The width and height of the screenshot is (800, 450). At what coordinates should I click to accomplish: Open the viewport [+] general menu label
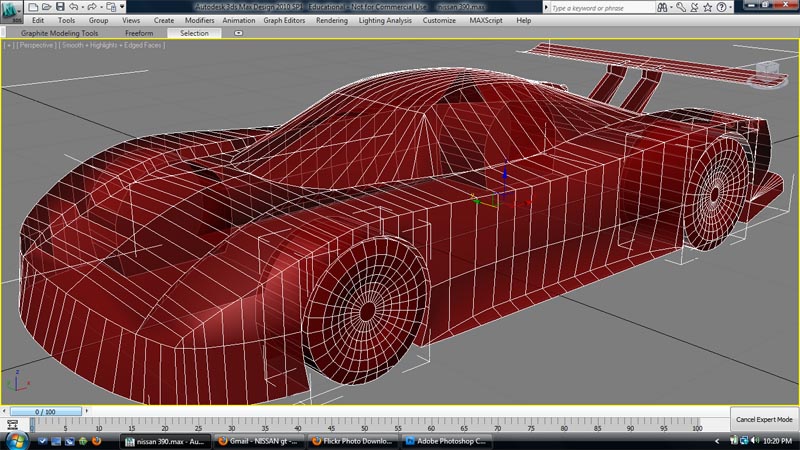point(8,45)
